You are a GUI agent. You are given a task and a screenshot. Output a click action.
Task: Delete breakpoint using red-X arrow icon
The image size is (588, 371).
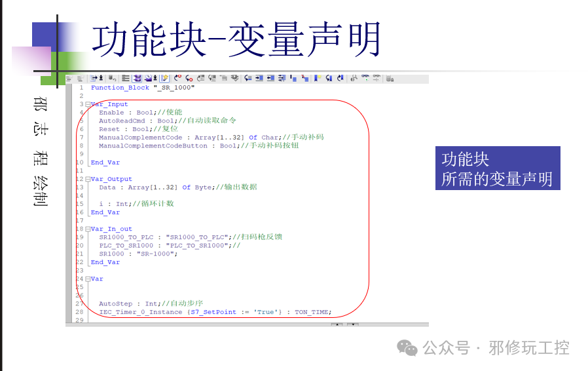click(189, 78)
